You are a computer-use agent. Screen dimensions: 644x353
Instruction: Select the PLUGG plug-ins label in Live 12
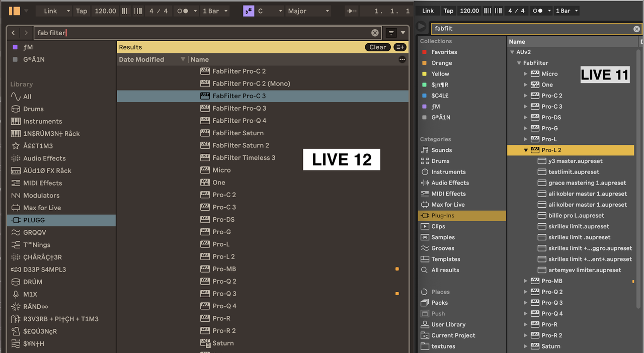click(34, 220)
